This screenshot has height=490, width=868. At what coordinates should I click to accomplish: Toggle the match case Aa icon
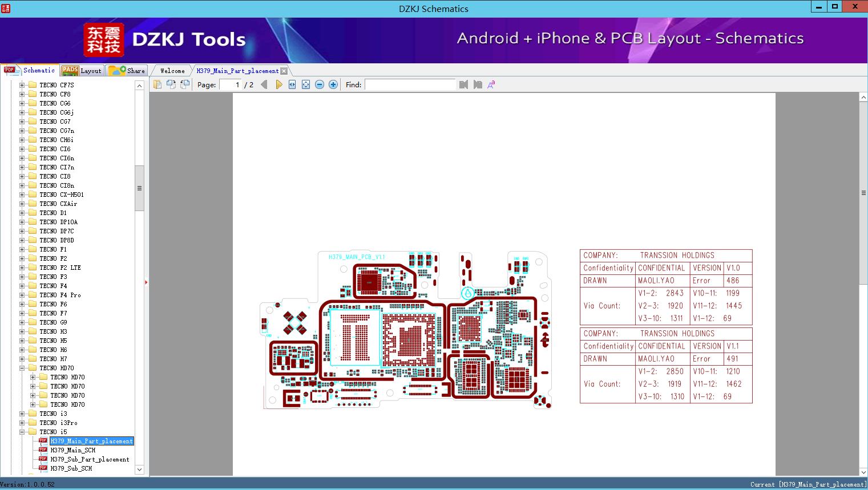[491, 84]
